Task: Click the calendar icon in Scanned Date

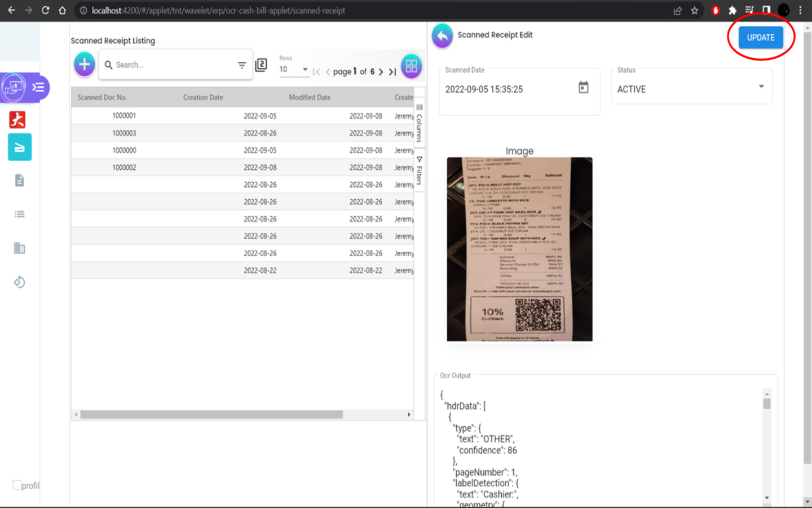Action: 584,87
